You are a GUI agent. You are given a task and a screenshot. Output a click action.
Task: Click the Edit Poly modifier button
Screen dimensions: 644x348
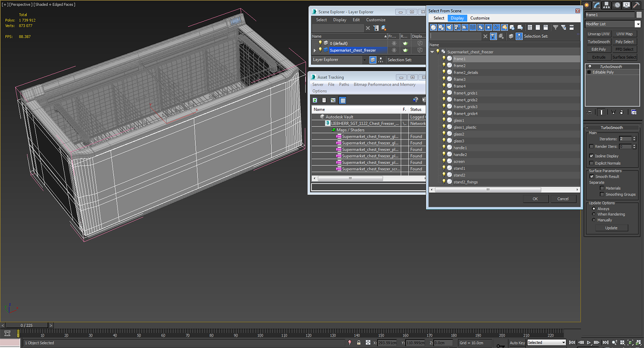(x=599, y=50)
